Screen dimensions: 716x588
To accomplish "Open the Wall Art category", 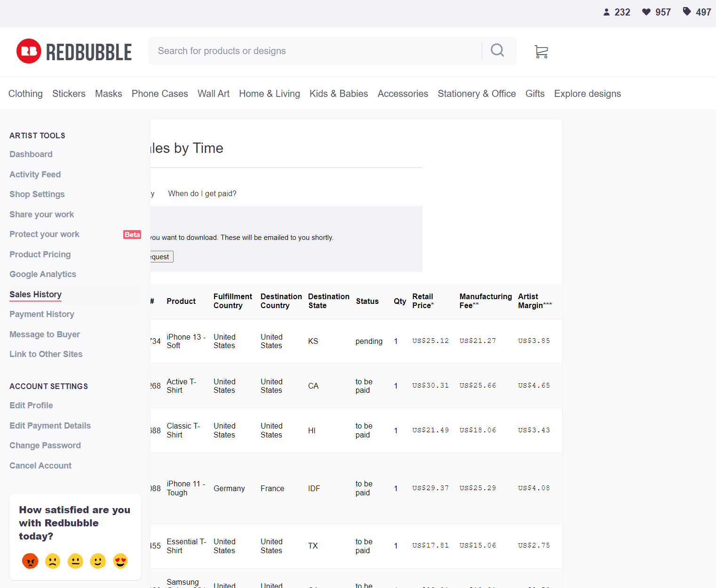I will pyautogui.click(x=214, y=94).
